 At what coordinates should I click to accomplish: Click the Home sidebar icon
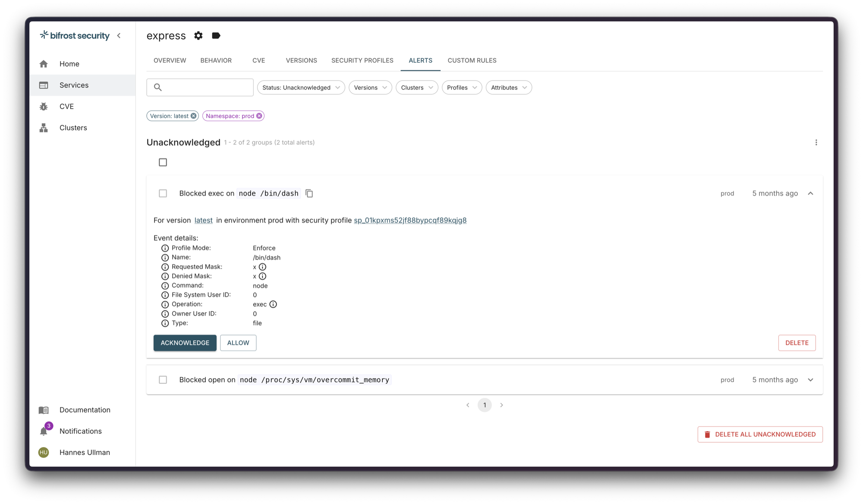(44, 64)
